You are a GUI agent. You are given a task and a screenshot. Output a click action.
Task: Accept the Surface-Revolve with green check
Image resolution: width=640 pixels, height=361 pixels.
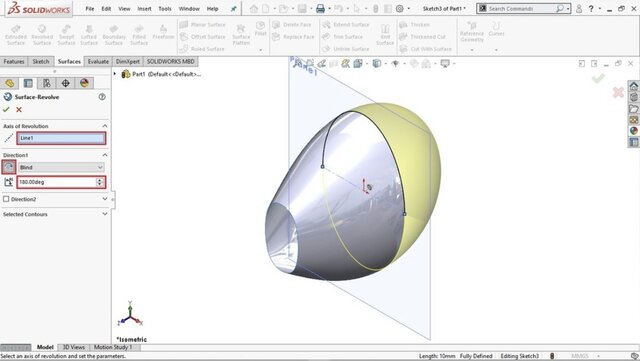(x=6, y=109)
